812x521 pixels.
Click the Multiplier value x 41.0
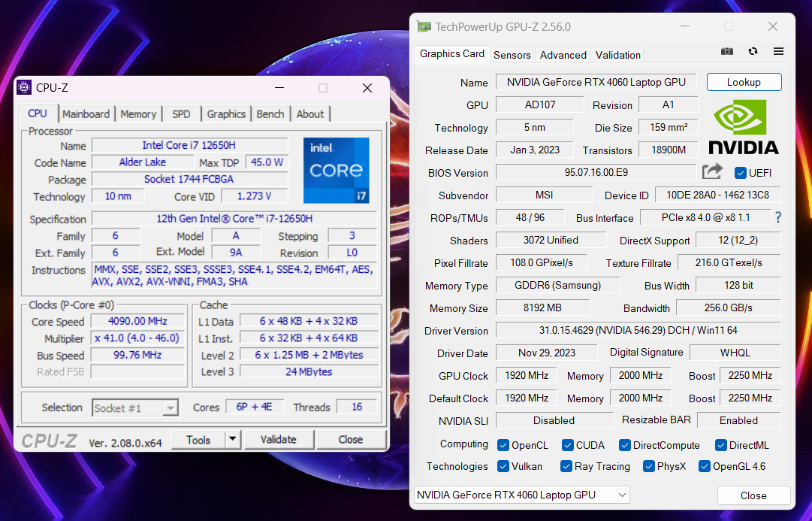click(x=137, y=338)
